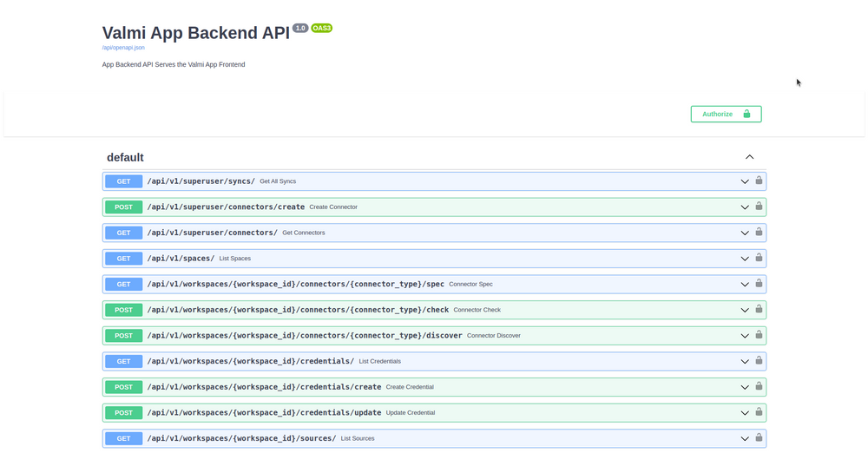Screen dimensions: 868x453
Task: Click lock icon on List Sources row
Action: click(x=759, y=437)
